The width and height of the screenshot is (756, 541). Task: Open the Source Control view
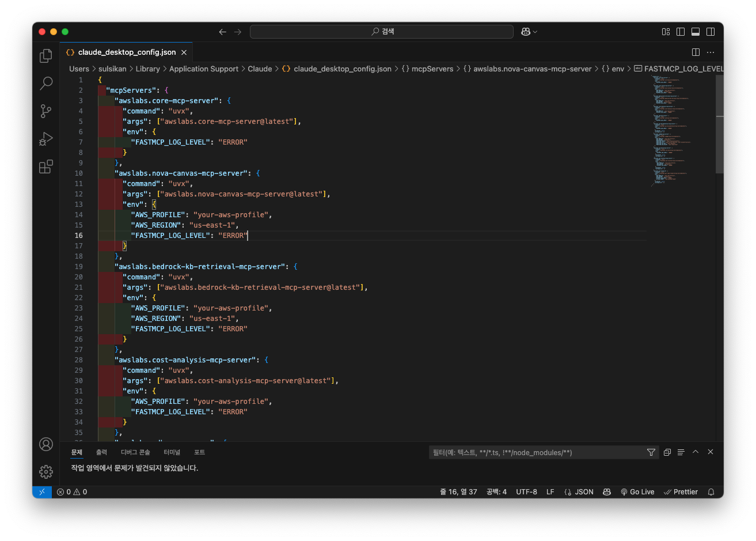tap(46, 111)
